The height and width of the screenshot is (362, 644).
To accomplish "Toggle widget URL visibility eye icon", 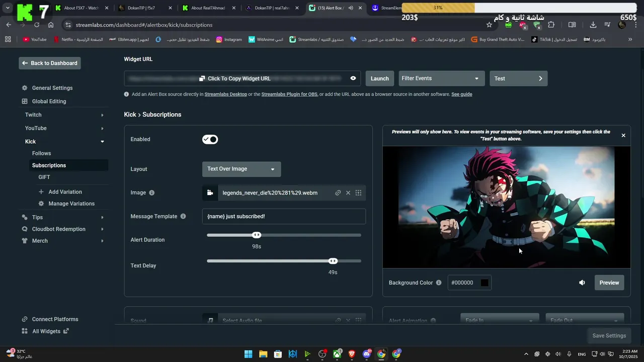I will (x=353, y=78).
